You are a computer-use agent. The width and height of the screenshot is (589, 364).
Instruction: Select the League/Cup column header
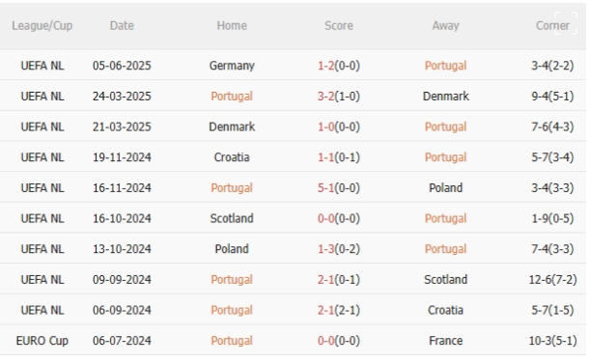coord(42,25)
